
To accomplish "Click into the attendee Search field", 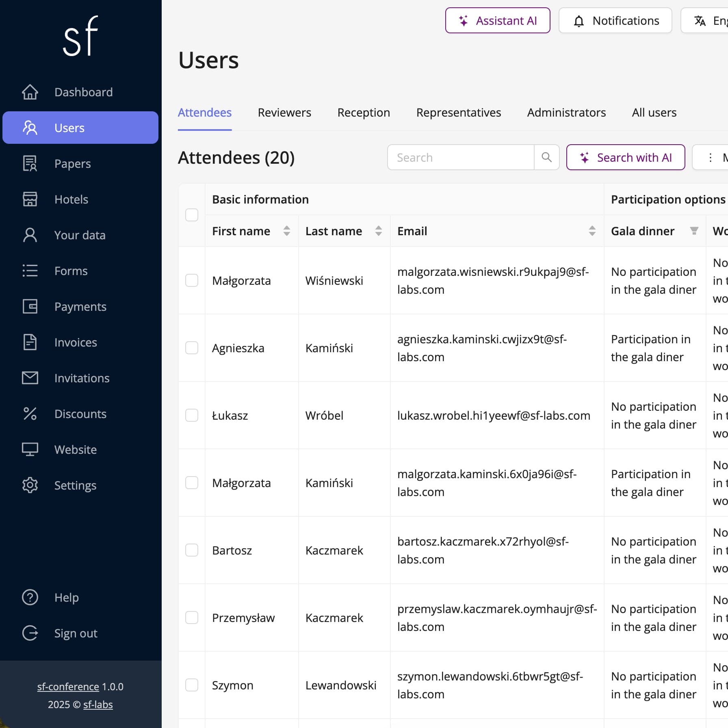I will point(461,157).
